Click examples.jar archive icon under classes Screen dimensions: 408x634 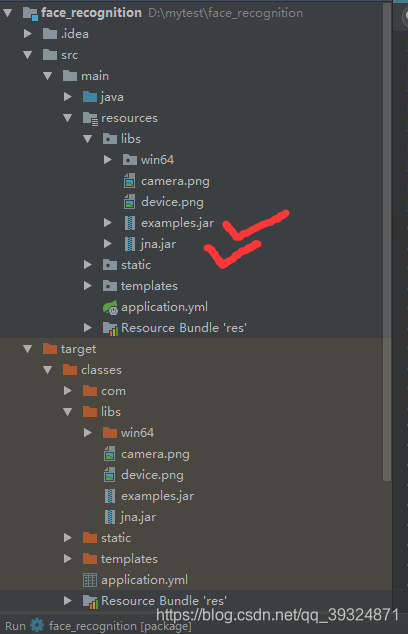110,496
